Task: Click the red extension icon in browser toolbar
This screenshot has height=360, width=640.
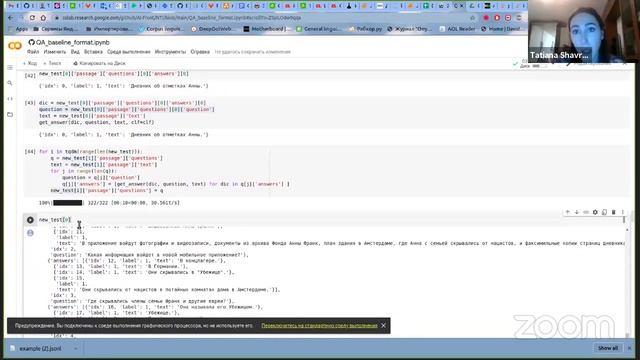Action: (486, 18)
